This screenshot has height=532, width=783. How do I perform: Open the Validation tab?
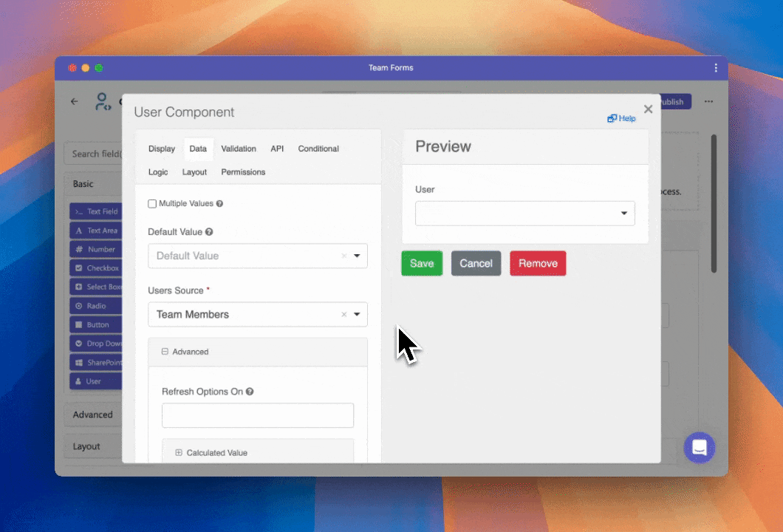point(239,149)
